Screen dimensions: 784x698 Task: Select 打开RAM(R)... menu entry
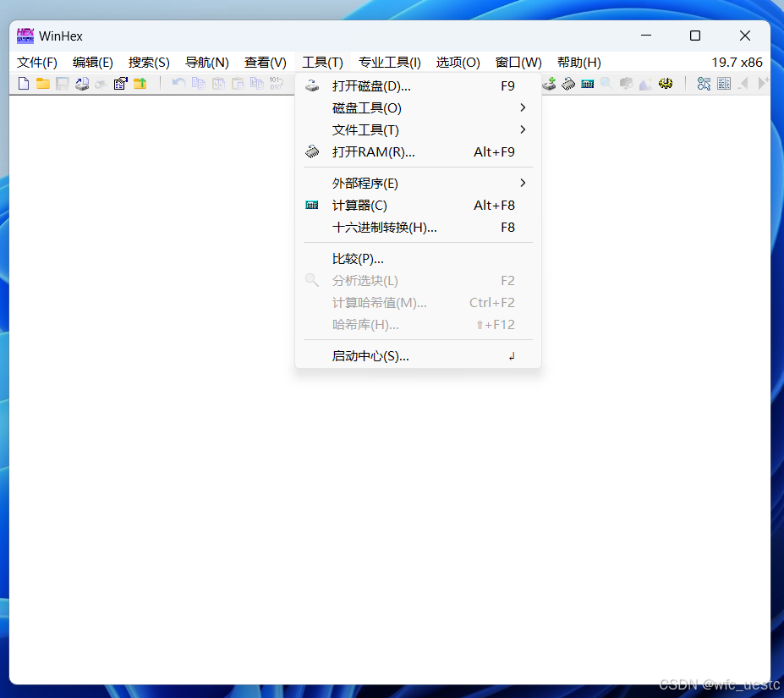click(418, 152)
